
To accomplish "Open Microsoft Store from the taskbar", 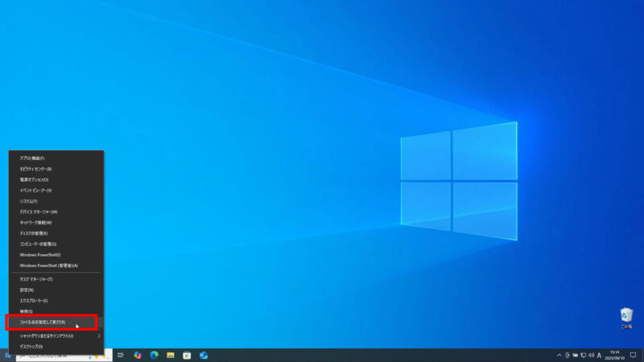I will [x=187, y=355].
